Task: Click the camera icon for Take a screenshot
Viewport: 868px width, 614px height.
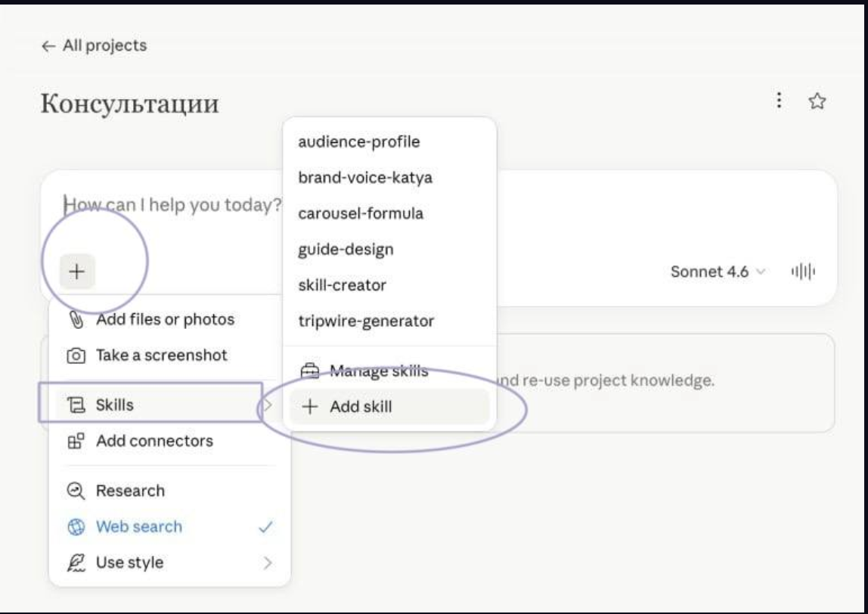Action: (x=76, y=355)
